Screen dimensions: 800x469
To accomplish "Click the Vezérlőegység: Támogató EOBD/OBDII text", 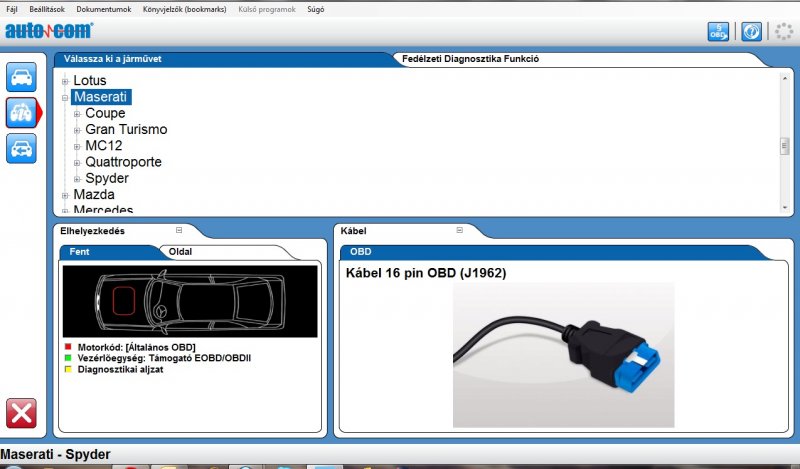I will point(164,358).
